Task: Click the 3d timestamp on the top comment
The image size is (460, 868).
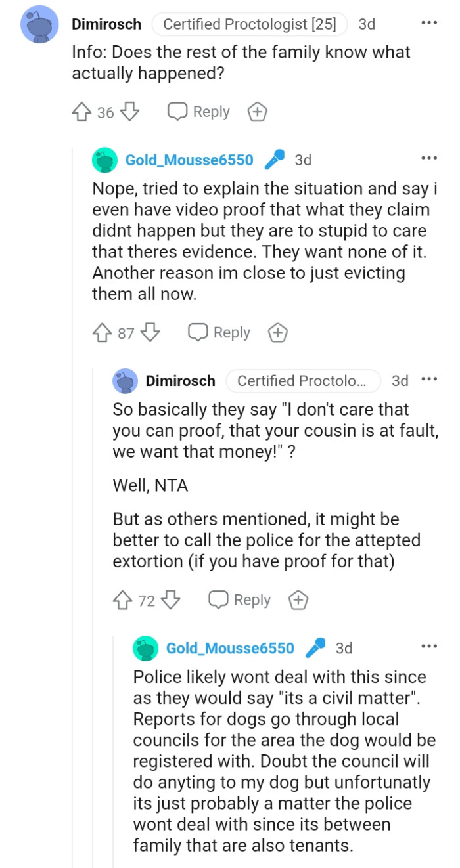Action: tap(367, 24)
